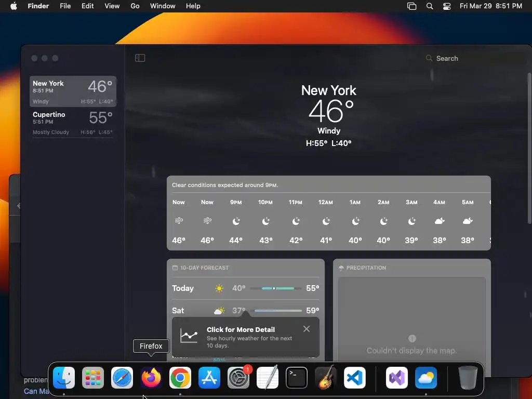
Task: Launch Google Chrome from the Dock
Action: coord(180,378)
